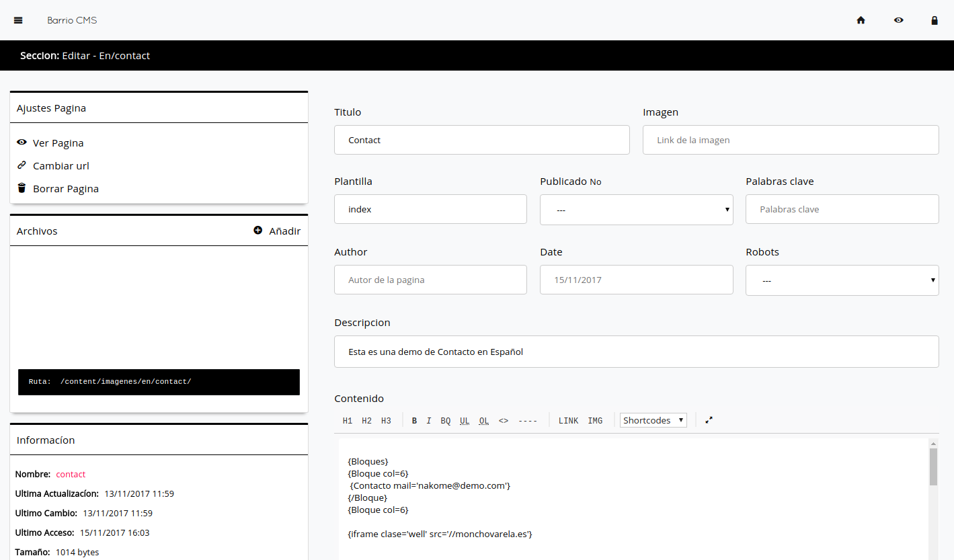Click Añadir to add files

coord(285,231)
